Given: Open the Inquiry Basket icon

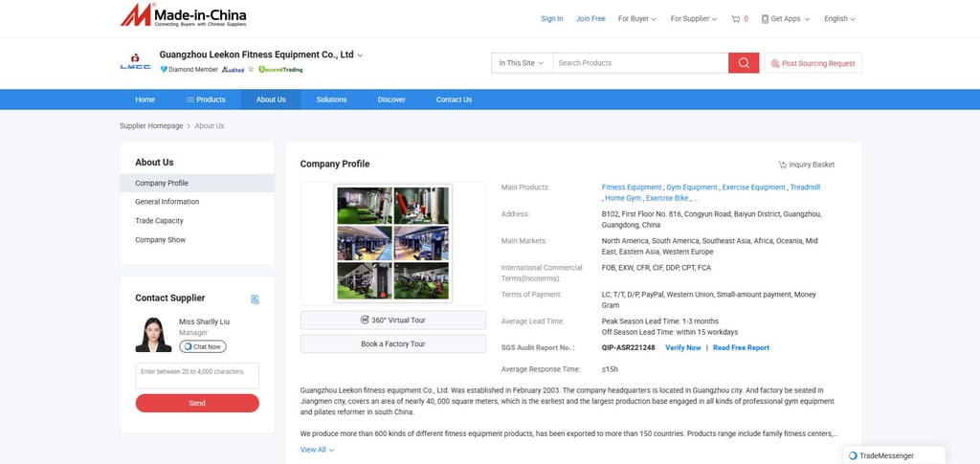Looking at the screenshot, I should click(782, 165).
